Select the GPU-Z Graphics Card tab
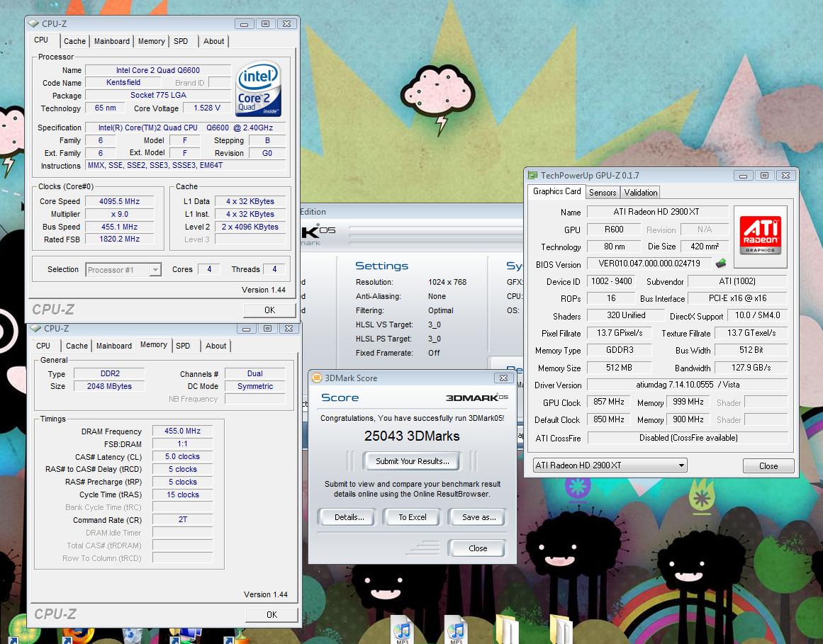This screenshot has height=644, width=823. pyautogui.click(x=557, y=191)
